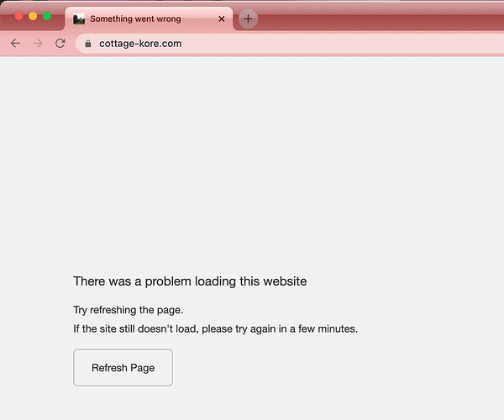The image size is (504, 420).
Task: Click the Refresh Page button
Action: (123, 367)
